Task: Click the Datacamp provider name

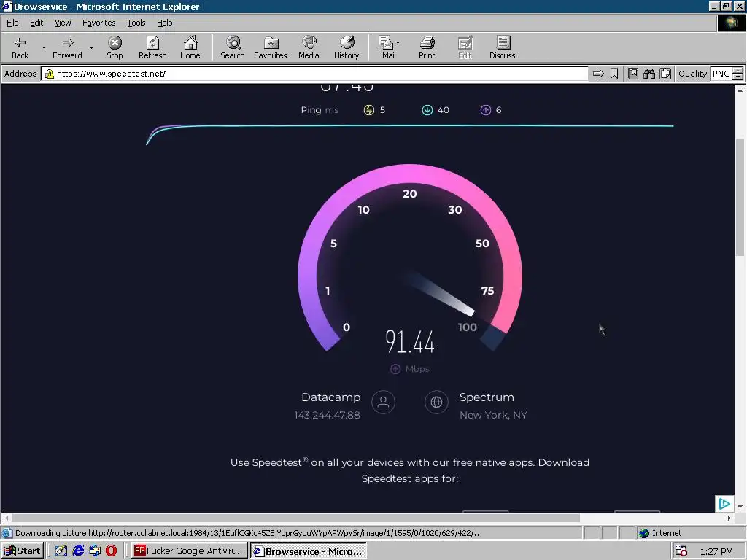Action: (x=330, y=397)
